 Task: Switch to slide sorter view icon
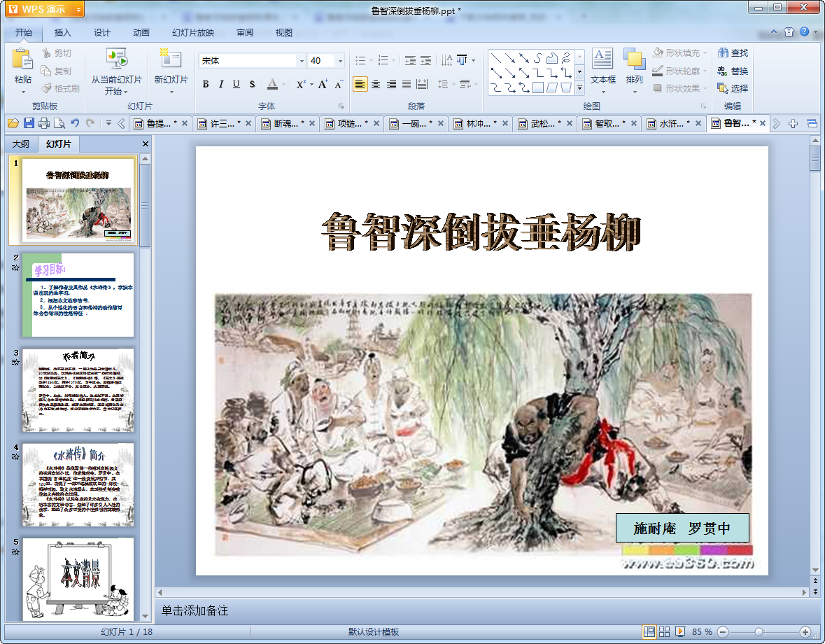(665, 632)
